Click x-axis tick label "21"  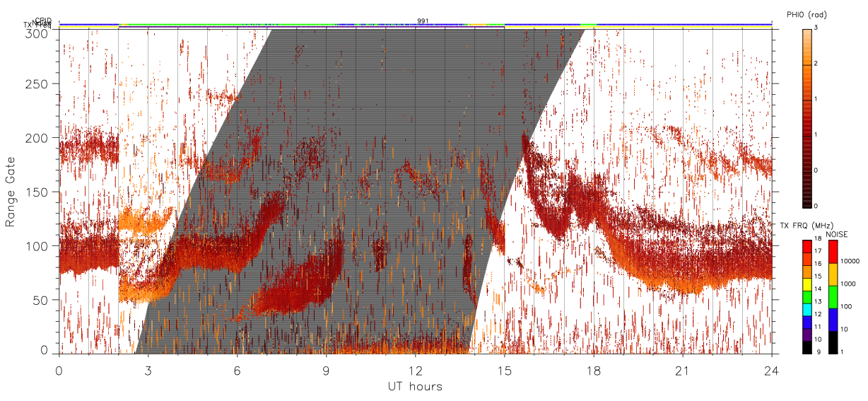682,370
